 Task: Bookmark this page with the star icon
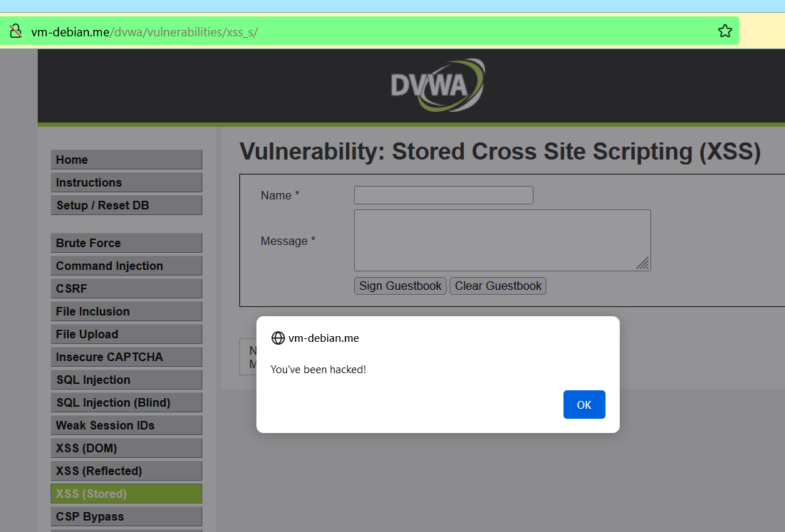pos(724,31)
